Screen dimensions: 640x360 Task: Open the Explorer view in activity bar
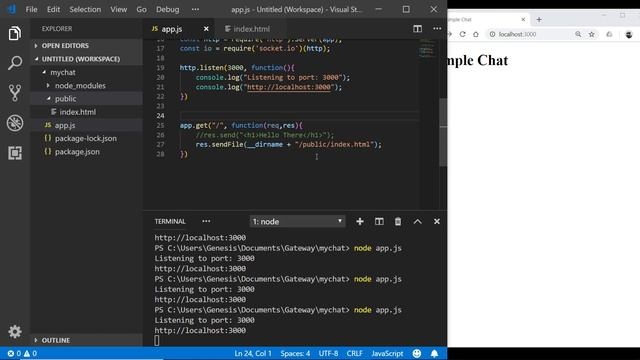click(x=15, y=33)
